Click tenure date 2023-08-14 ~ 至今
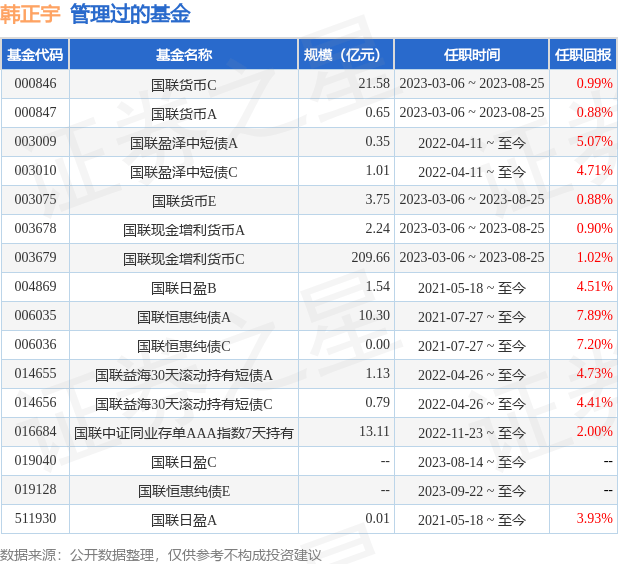This screenshot has height=564, width=618. point(471,461)
